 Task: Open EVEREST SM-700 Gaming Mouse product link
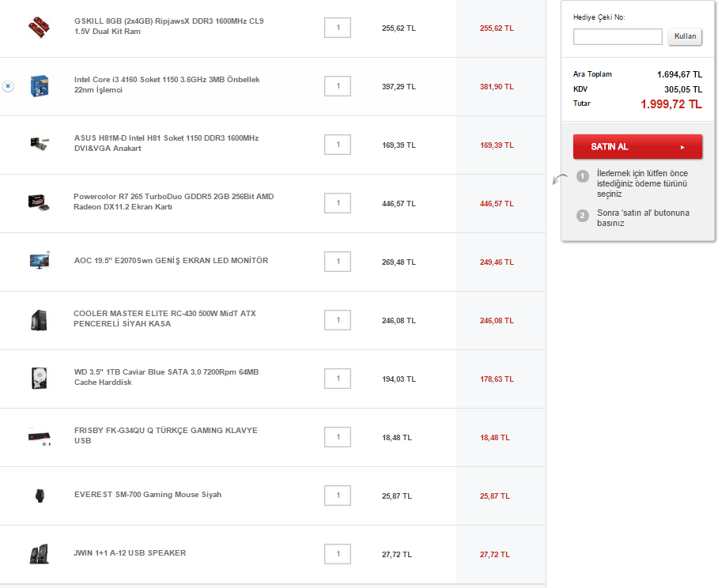pos(147,495)
